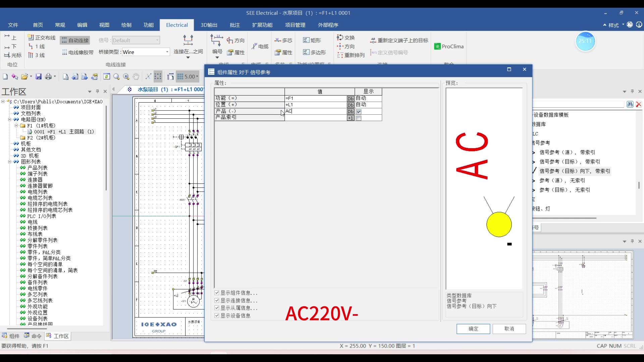Toggle the 显示设备信息 checkbox
Screen dimensions: 644x362
[217, 316]
